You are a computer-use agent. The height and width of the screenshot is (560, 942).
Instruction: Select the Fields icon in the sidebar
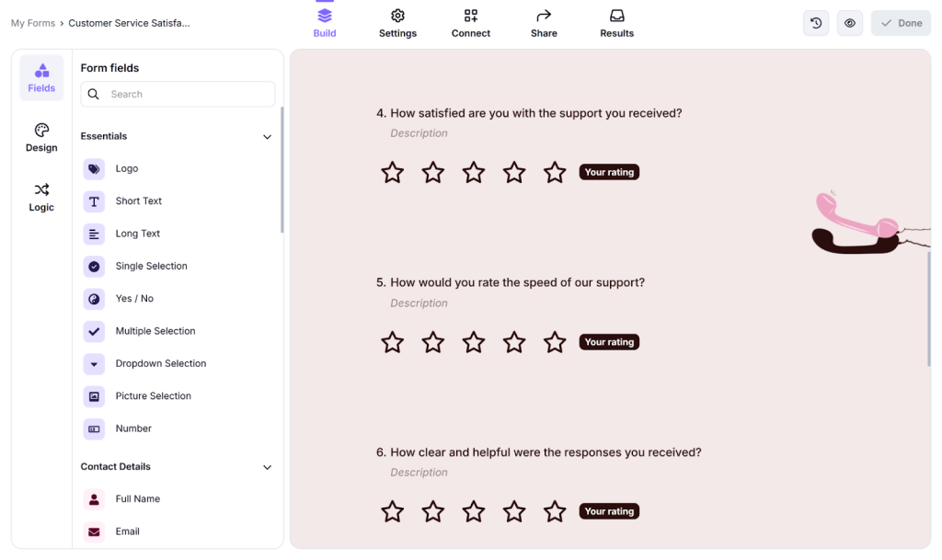[x=40, y=78]
